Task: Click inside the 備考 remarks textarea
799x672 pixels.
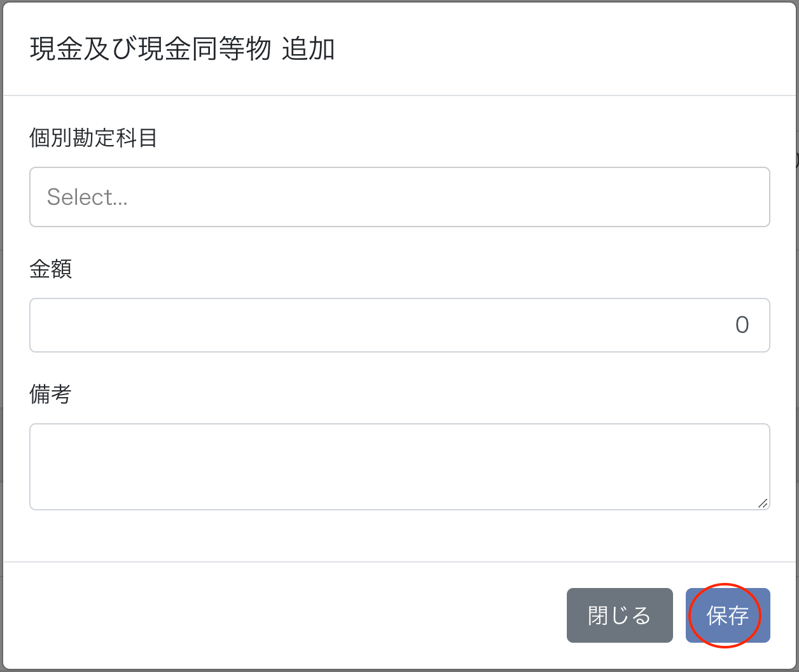Action: click(400, 466)
